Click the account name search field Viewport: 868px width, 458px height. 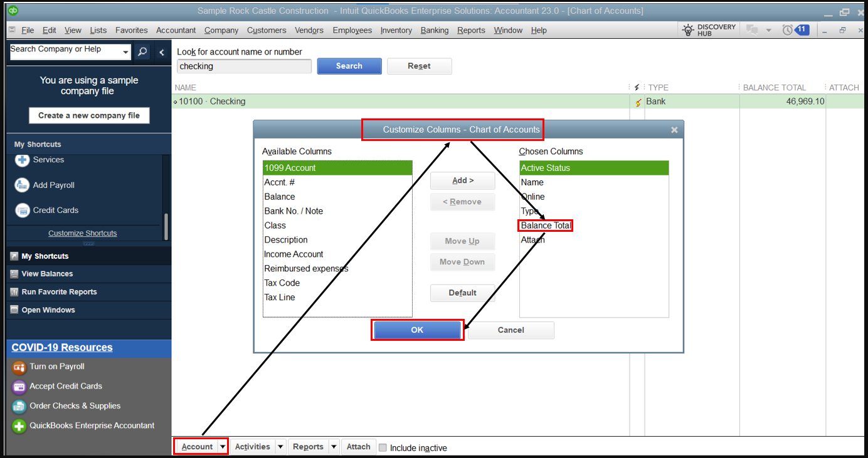tap(244, 66)
